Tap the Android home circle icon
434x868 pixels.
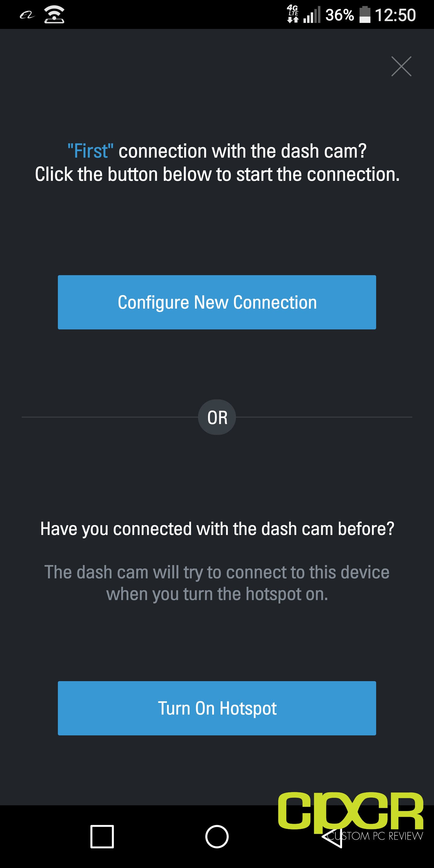click(x=217, y=836)
